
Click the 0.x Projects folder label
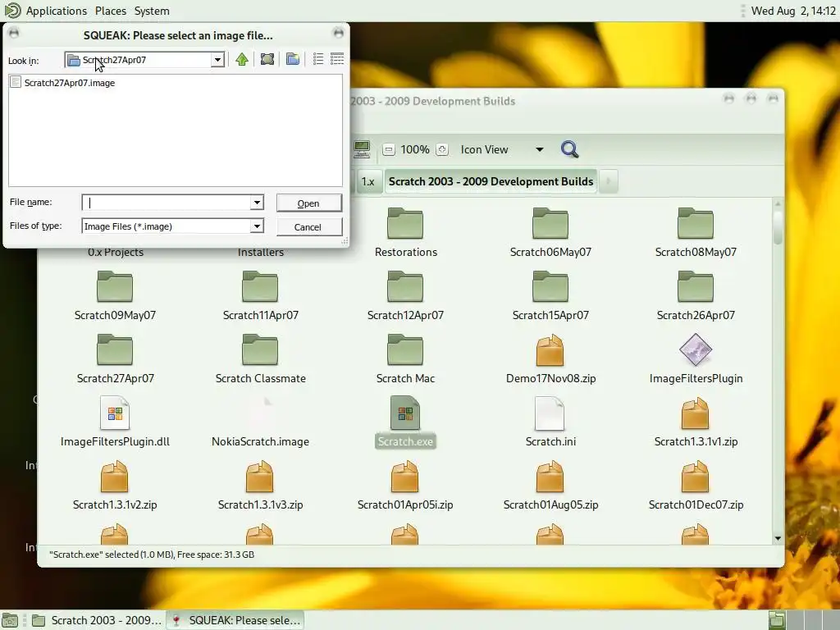[115, 252]
